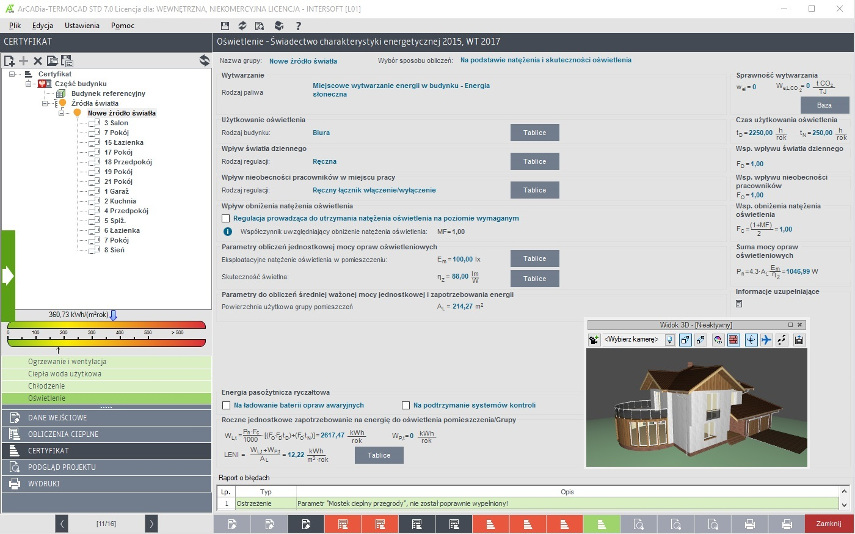Screen dimensions: 855x534
Task: Check Na ładowanie baterii opraw awaryjnych
Action: (x=226, y=405)
